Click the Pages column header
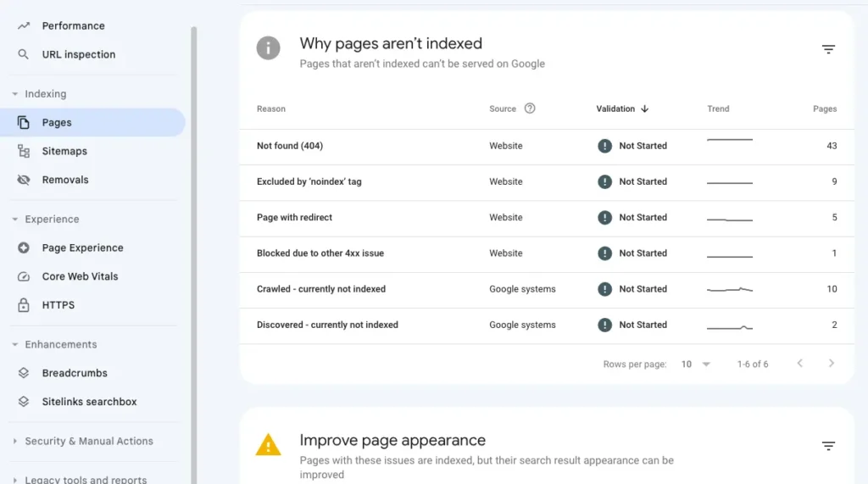The height and width of the screenshot is (484, 868). [x=825, y=109]
